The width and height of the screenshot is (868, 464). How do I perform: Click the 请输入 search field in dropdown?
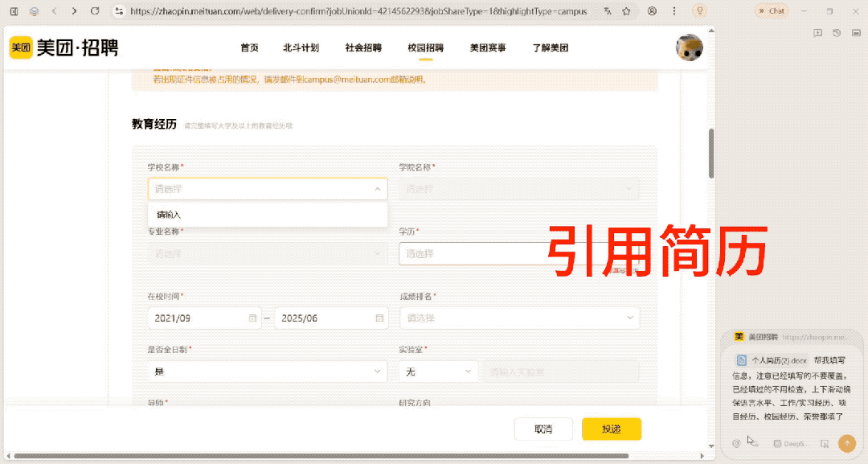pyautogui.click(x=268, y=215)
